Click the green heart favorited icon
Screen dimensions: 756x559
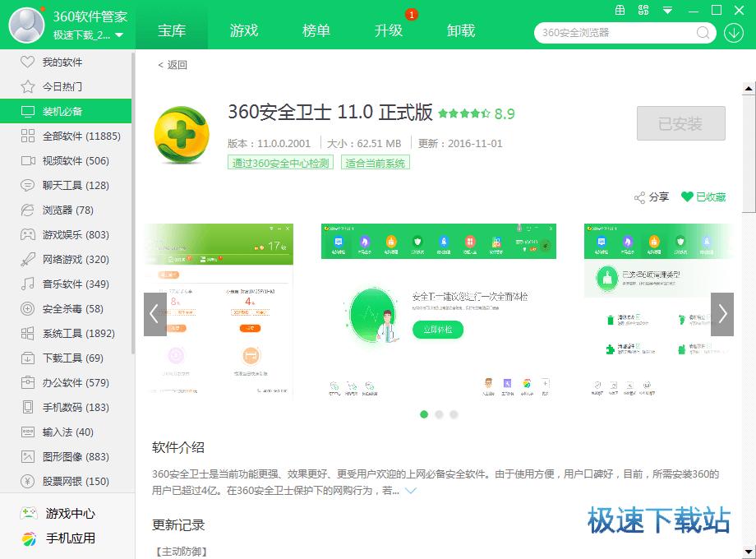click(687, 197)
